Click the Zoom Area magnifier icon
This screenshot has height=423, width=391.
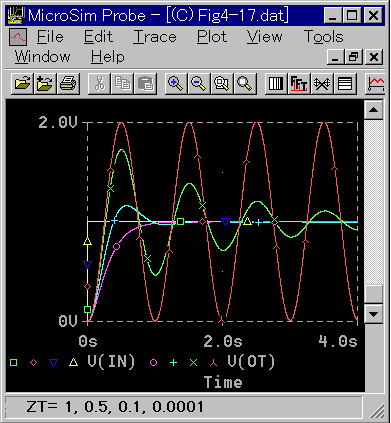point(222,83)
